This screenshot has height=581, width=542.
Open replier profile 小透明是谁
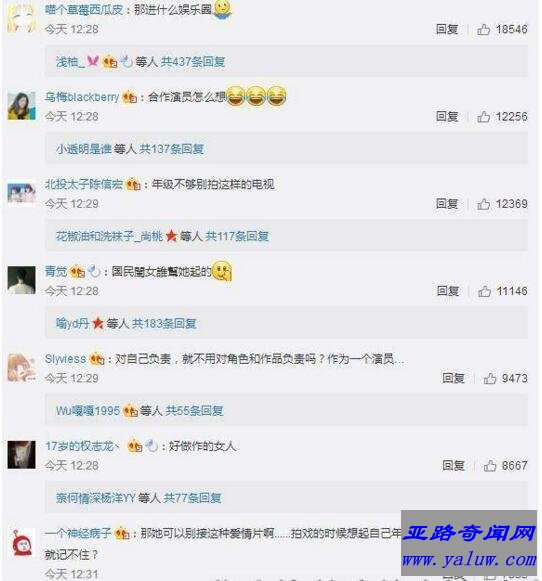tap(84, 149)
